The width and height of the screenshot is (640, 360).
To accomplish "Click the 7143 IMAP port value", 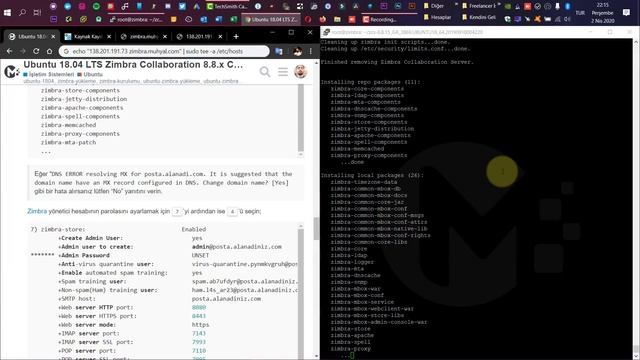I will point(199,333).
